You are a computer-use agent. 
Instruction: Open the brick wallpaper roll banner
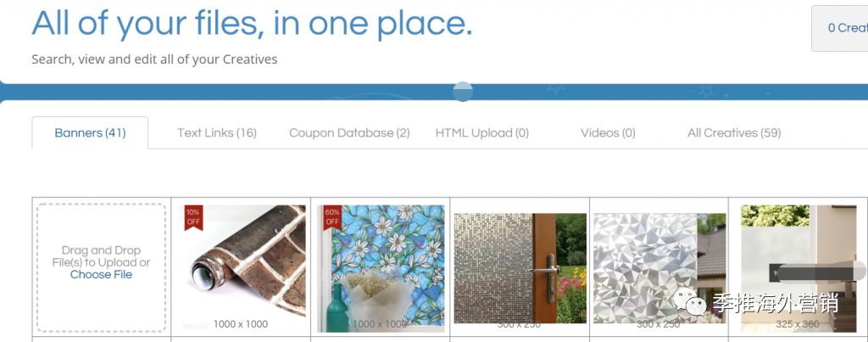[241, 267]
